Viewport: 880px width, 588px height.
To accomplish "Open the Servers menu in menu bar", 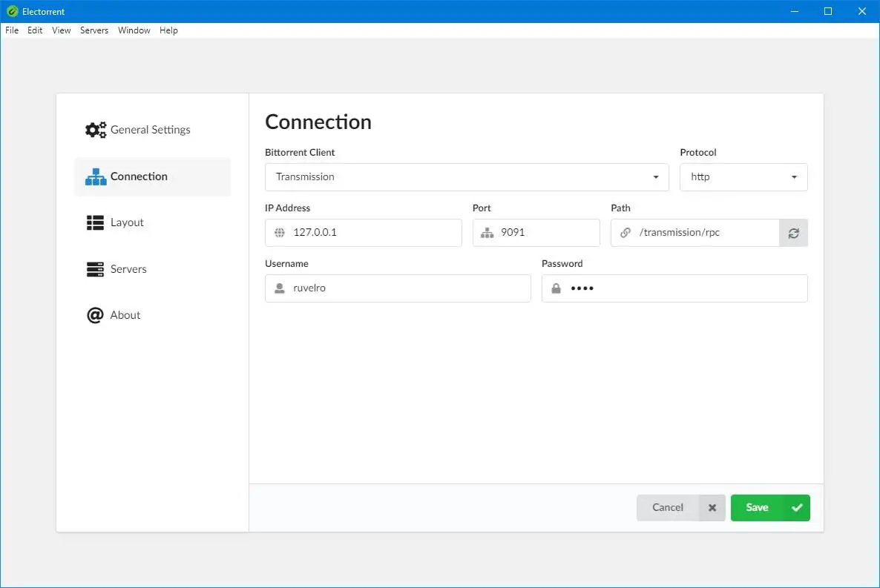I will click(94, 30).
